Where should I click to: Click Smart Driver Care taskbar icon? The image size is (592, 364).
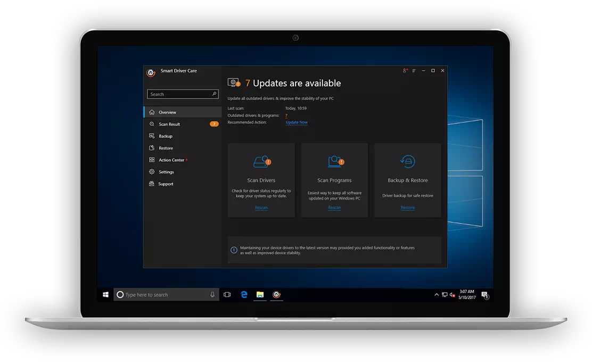point(276,294)
